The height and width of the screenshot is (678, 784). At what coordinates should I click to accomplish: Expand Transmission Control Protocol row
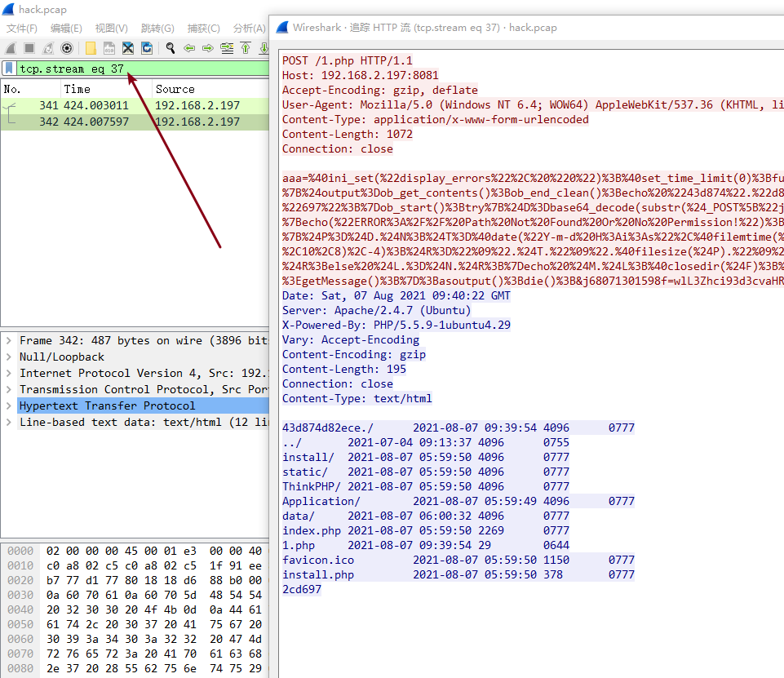click(x=8, y=389)
